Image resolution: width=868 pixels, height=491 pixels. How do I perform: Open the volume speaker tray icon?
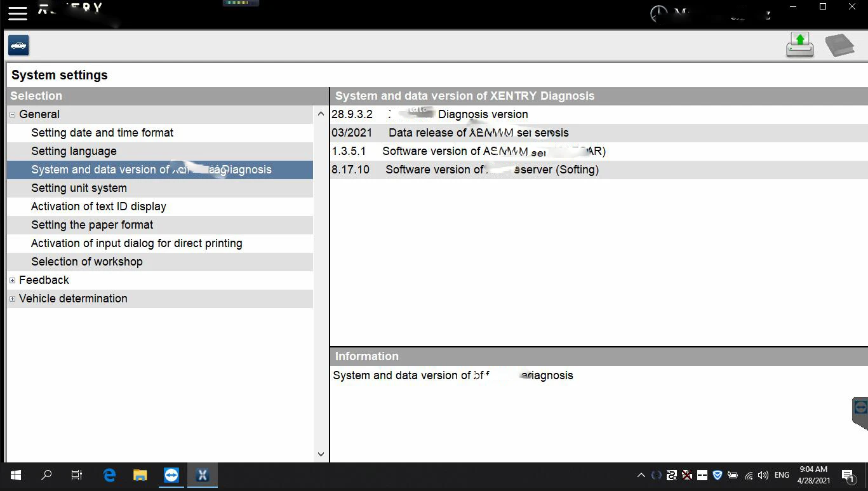763,475
